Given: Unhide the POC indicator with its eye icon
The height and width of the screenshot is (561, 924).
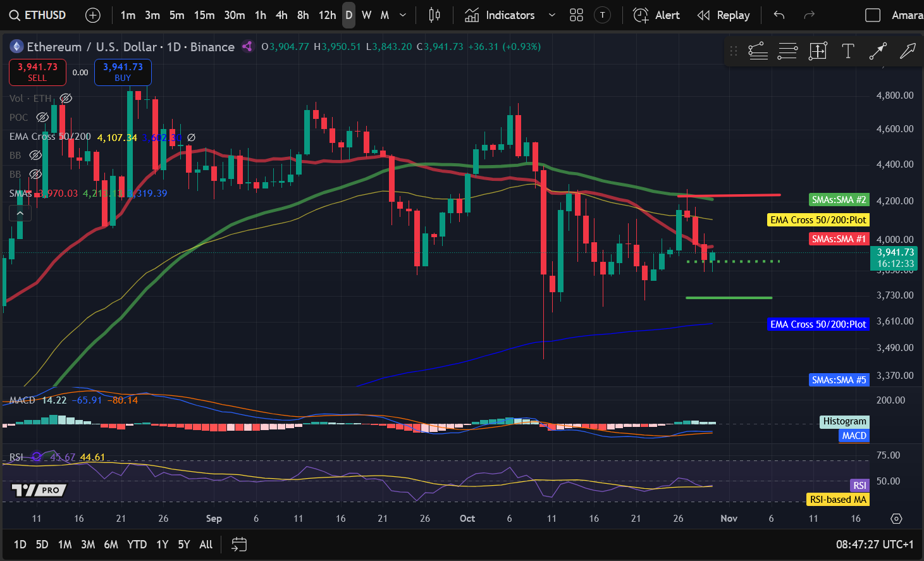Looking at the screenshot, I should pos(42,118).
